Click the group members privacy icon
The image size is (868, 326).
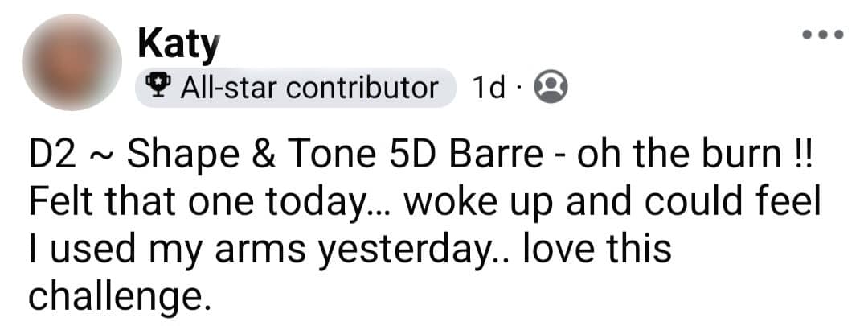pos(551,88)
